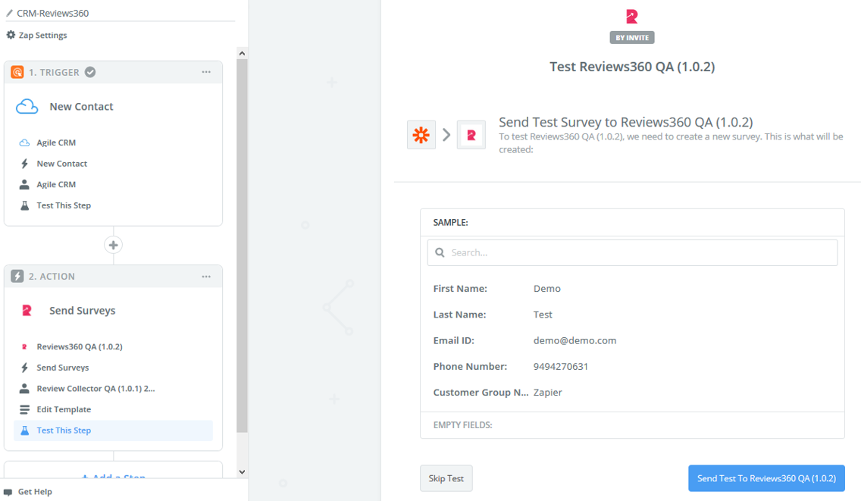Click Test Reviews360 QA (1.0.2) heading
The image size is (861, 504).
(x=632, y=67)
